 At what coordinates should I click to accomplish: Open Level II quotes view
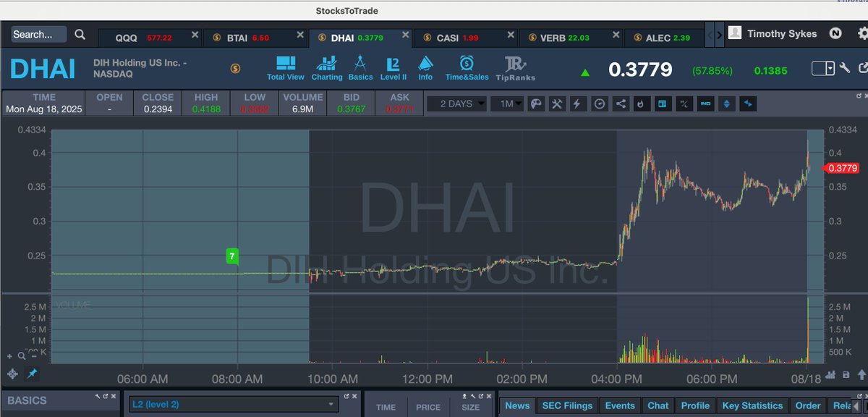393,68
